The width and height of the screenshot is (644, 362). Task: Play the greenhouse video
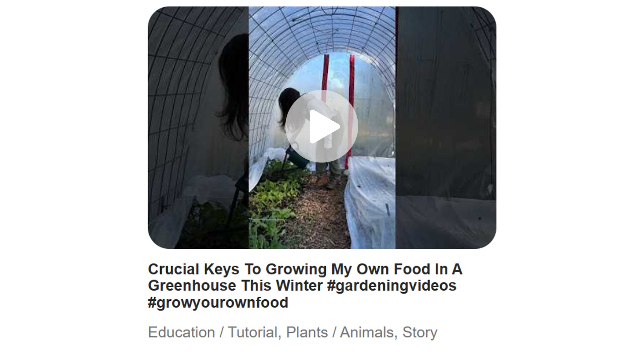click(x=322, y=126)
